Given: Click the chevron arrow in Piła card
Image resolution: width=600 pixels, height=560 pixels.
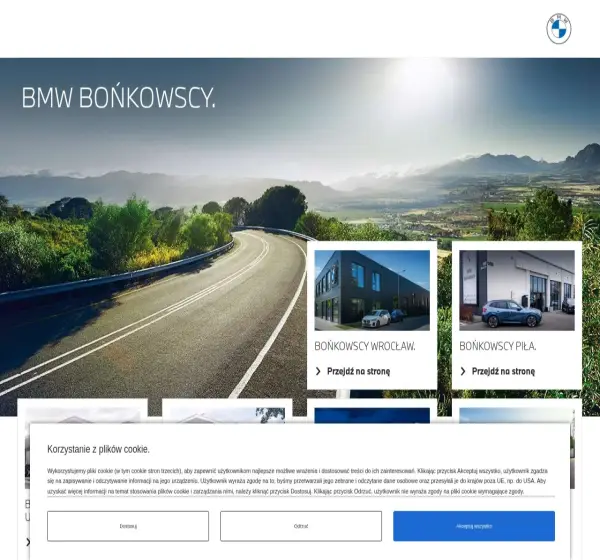Looking at the screenshot, I should tap(463, 371).
